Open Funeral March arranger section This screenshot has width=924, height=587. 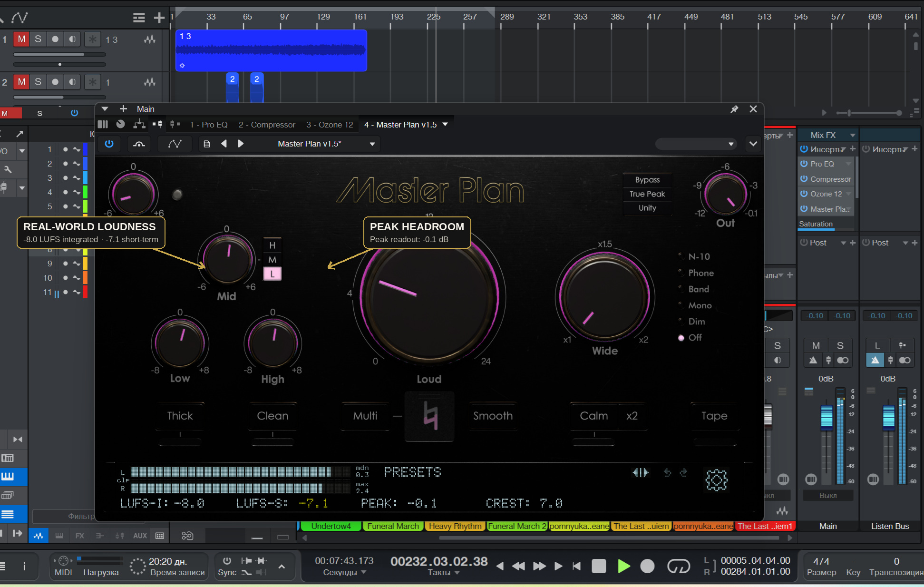coord(393,526)
